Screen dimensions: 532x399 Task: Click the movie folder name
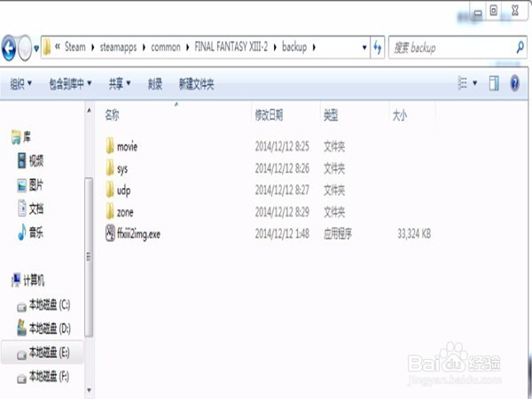127,147
